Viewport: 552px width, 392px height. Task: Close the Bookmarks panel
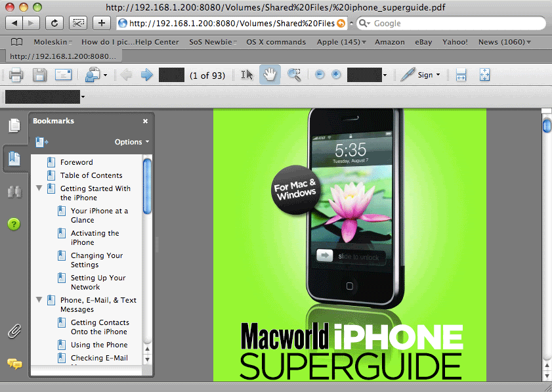tap(146, 121)
